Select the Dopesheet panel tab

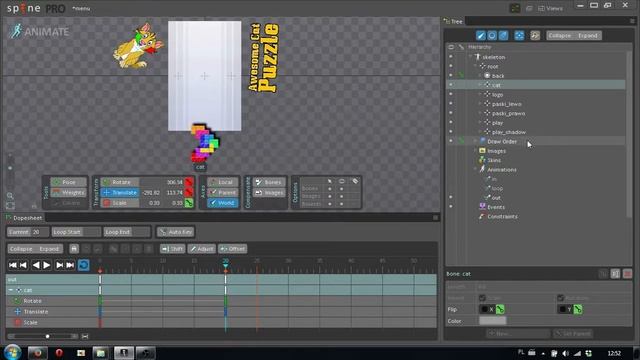[24, 218]
